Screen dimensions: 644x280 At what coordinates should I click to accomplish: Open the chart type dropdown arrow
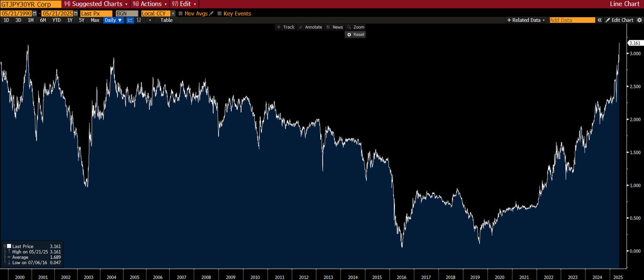[150, 20]
